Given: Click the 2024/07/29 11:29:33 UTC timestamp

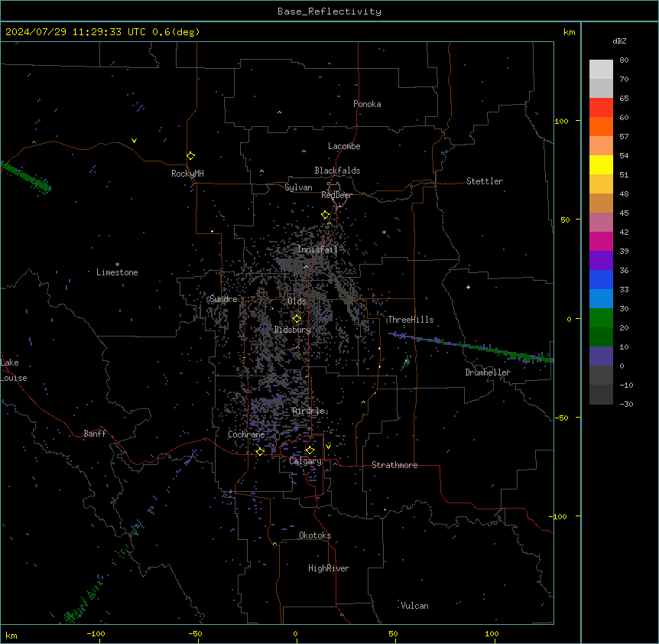Looking at the screenshot, I should (x=75, y=32).
